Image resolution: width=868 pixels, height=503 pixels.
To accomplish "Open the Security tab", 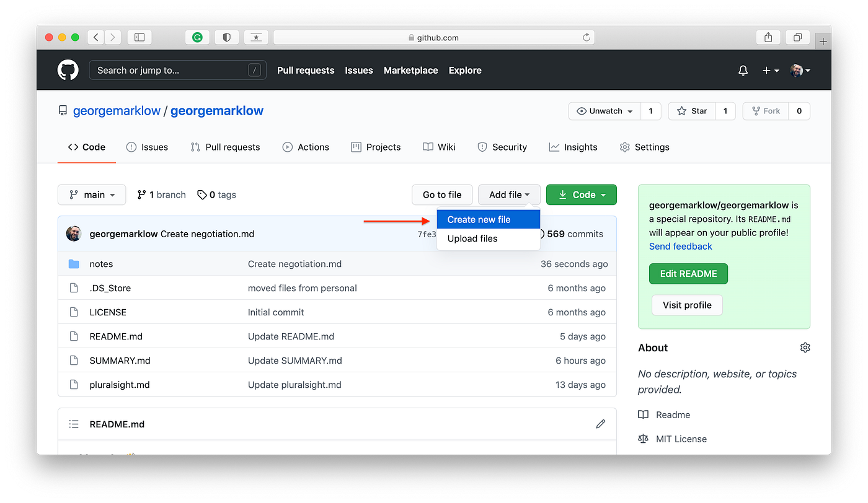I will (502, 147).
